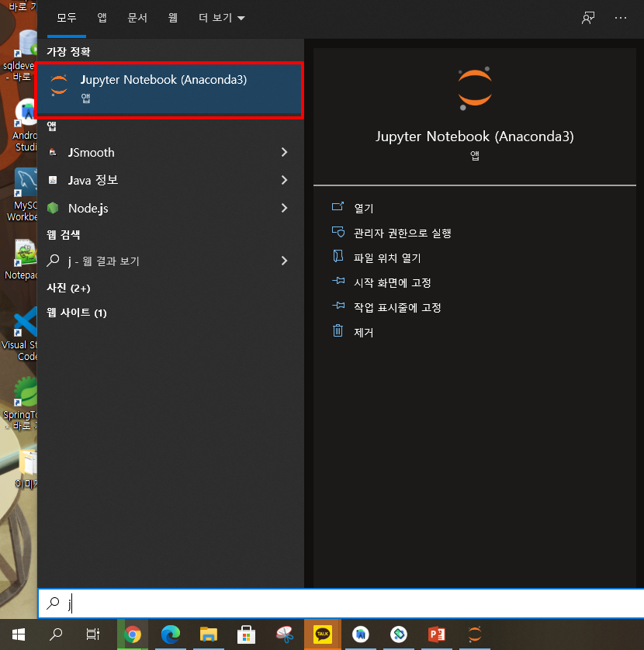This screenshot has width=644, height=650.
Task: Open Microsoft Edge from the taskbar
Action: pyautogui.click(x=171, y=634)
